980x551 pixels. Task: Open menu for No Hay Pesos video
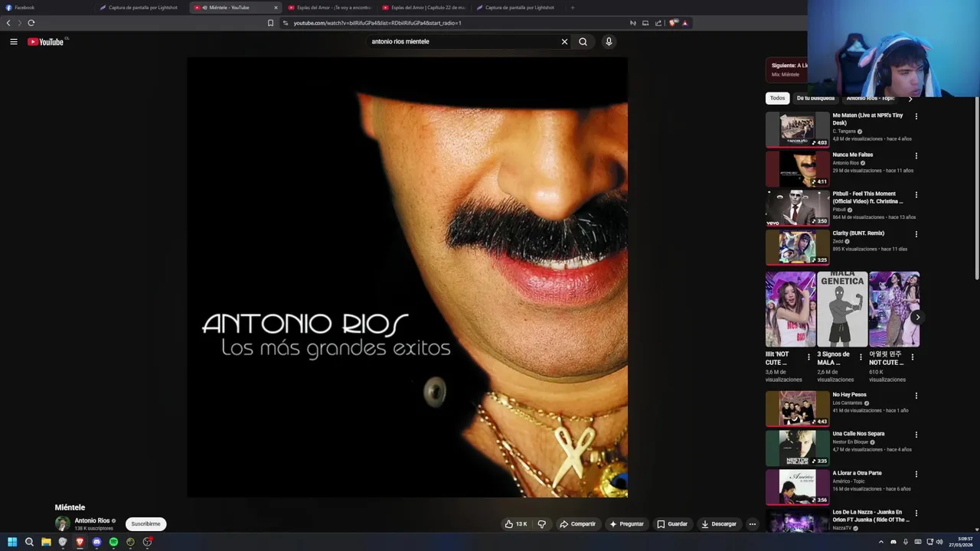click(x=916, y=396)
